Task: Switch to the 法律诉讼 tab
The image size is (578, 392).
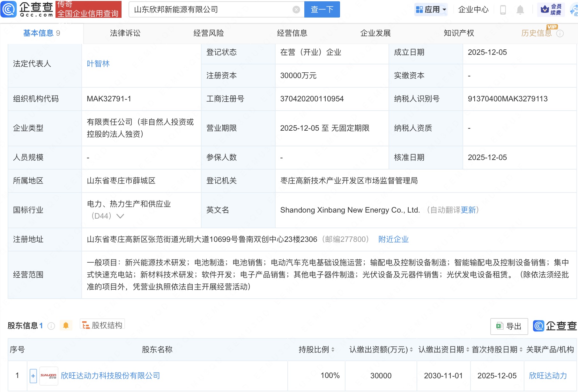Action: click(x=125, y=33)
